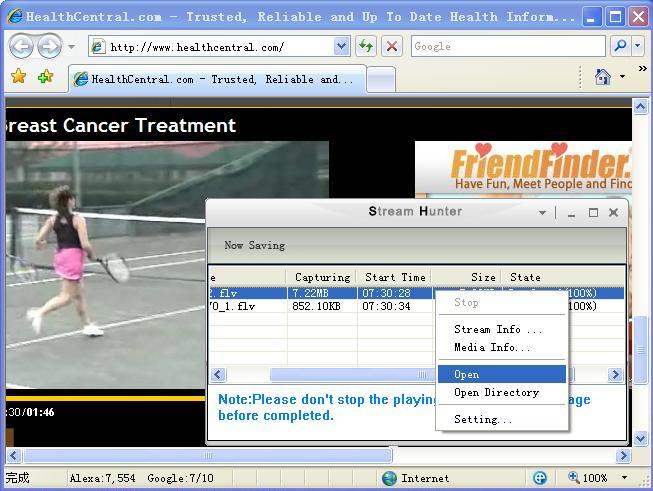Minimize the Stream Hunter window
The width and height of the screenshot is (653, 491).
(x=571, y=213)
